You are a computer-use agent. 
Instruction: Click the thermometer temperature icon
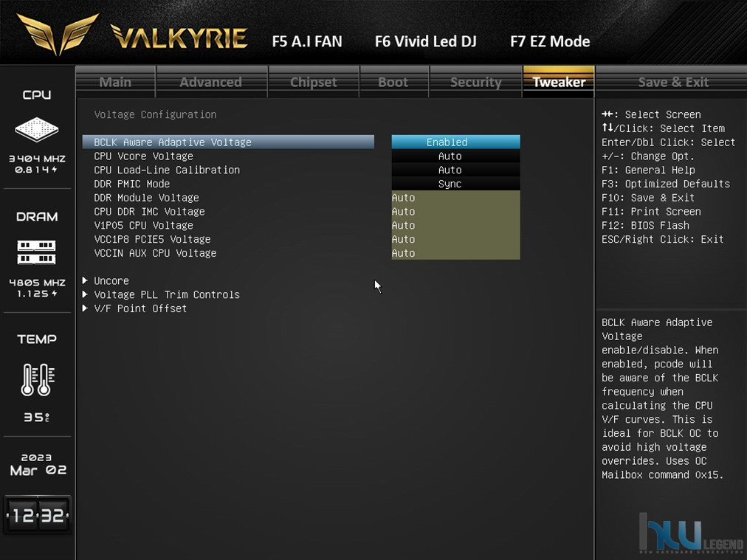[x=38, y=379]
